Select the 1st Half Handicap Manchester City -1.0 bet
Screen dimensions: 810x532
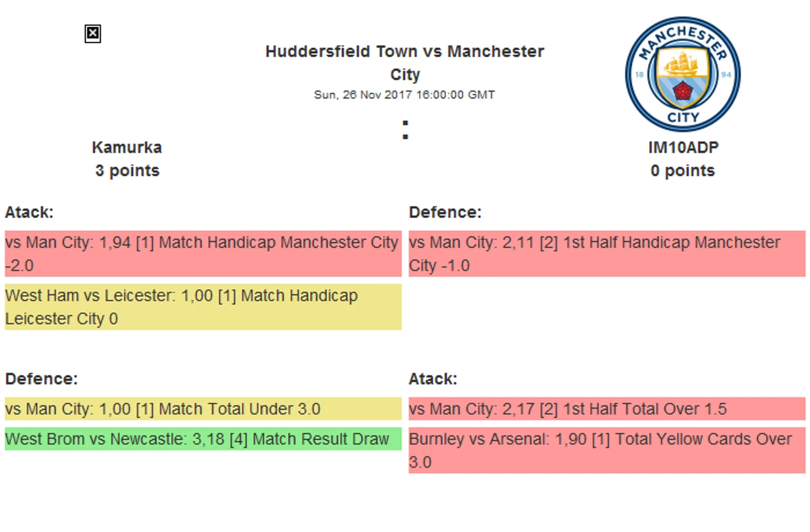pos(607,254)
